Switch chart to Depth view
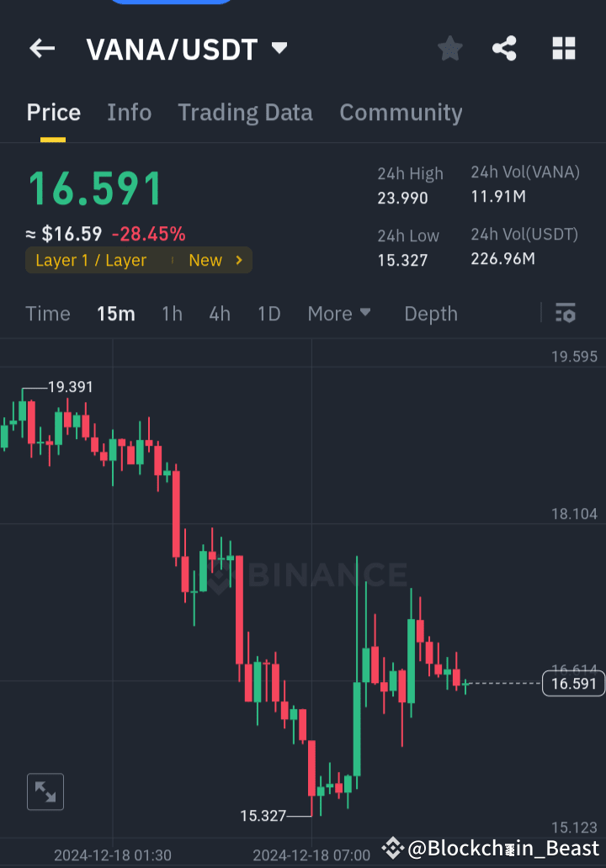The height and width of the screenshot is (868, 606). pyautogui.click(x=431, y=313)
